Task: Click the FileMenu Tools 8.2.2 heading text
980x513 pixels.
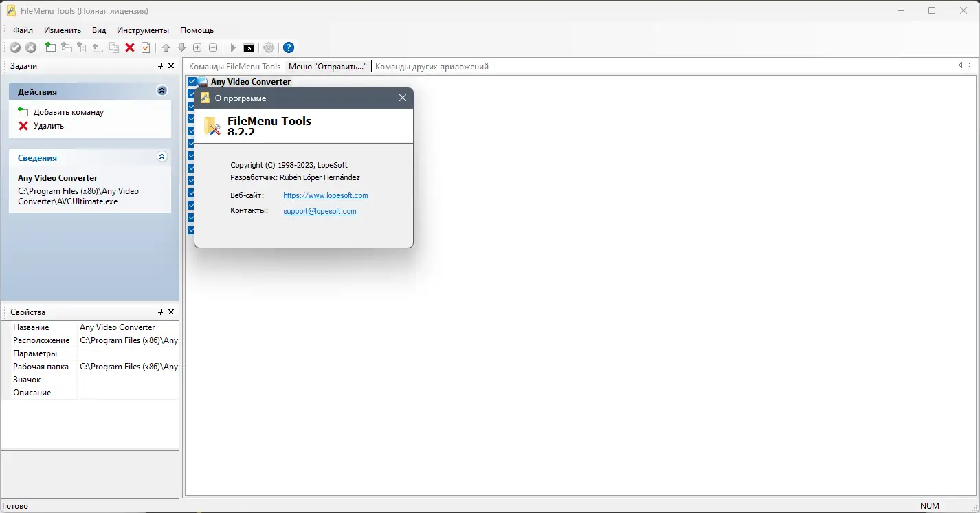Action: point(269,127)
